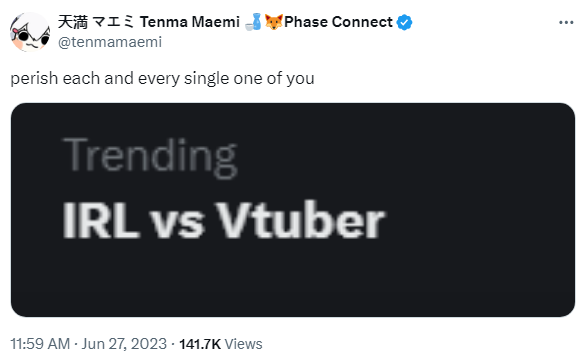Click the word "perish" in tweet text
This screenshot has height=361, width=587.
[34, 79]
